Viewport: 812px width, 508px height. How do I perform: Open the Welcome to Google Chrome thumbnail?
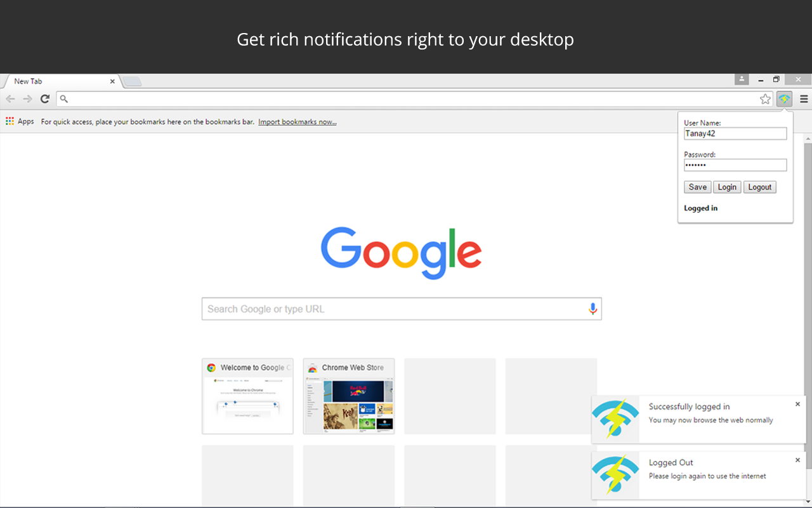coord(247,396)
